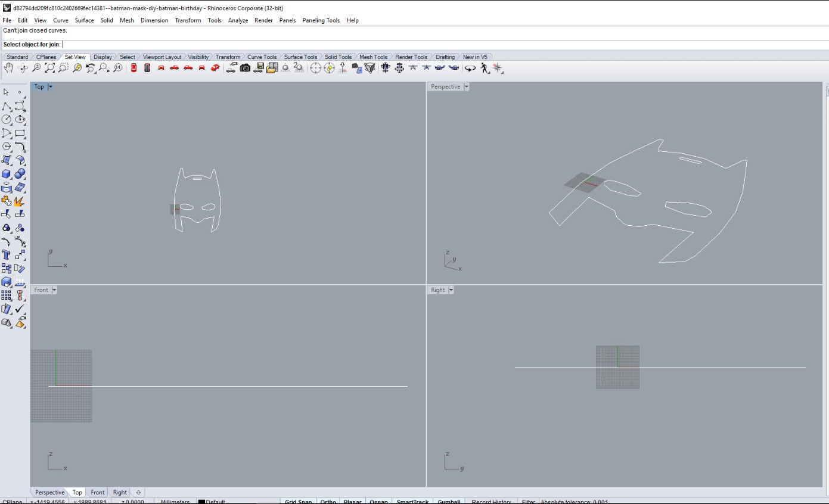829x504 pixels.
Task: Select the Text Object T tool
Action: [7, 255]
